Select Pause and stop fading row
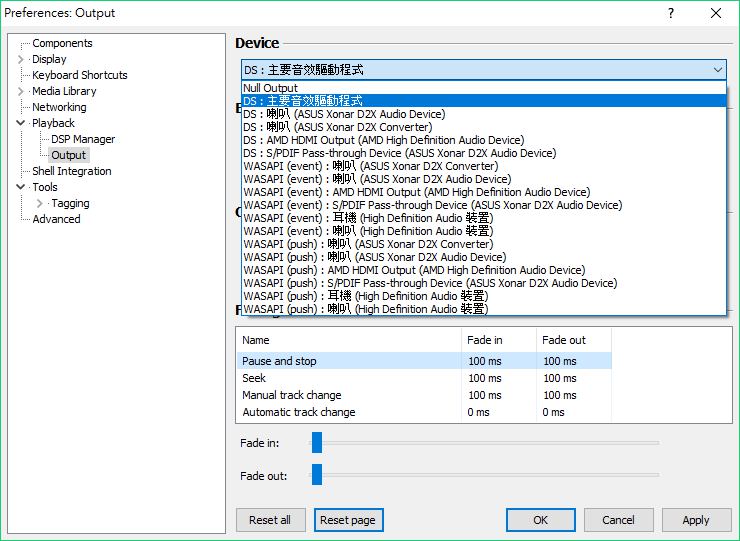Screen dimensions: 740x541 pyautogui.click(x=424, y=361)
